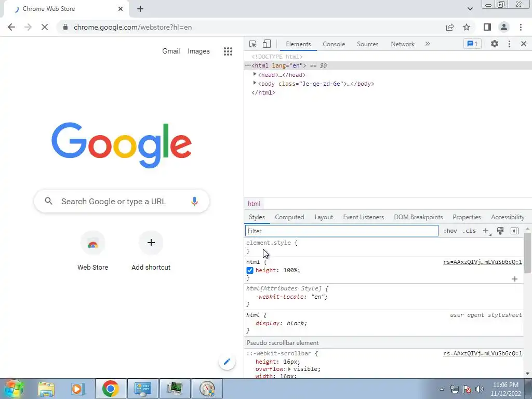Open the Web Store shortcut tile
The image size is (532, 399).
pos(92,251)
